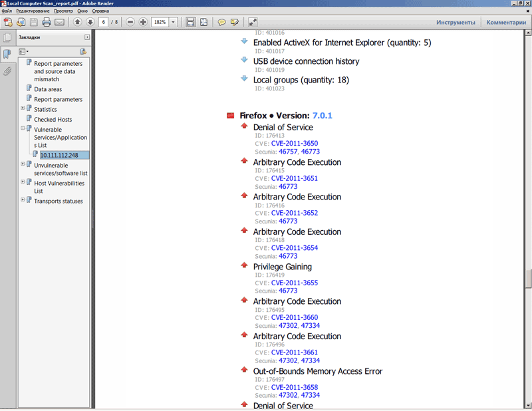
Task: Open the Просмотр menu
Action: (x=64, y=11)
